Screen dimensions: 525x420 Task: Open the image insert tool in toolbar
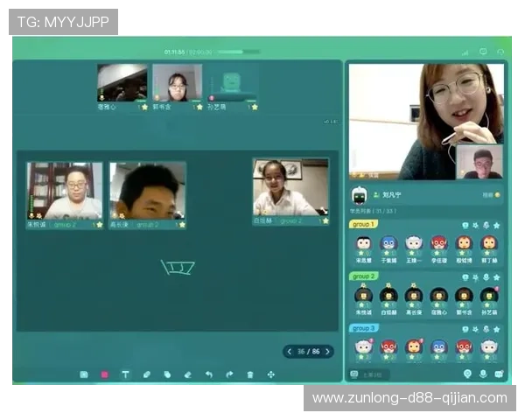point(84,374)
